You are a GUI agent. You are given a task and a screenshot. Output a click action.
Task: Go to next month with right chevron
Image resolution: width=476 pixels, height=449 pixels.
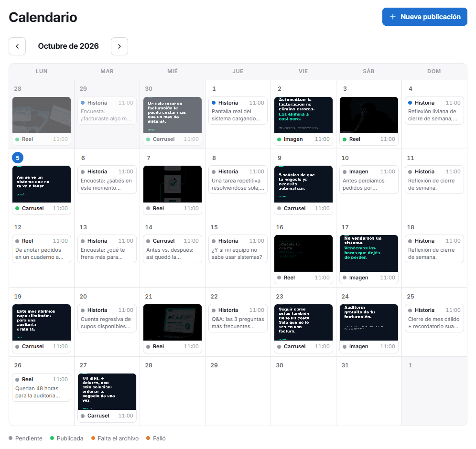[x=119, y=46]
